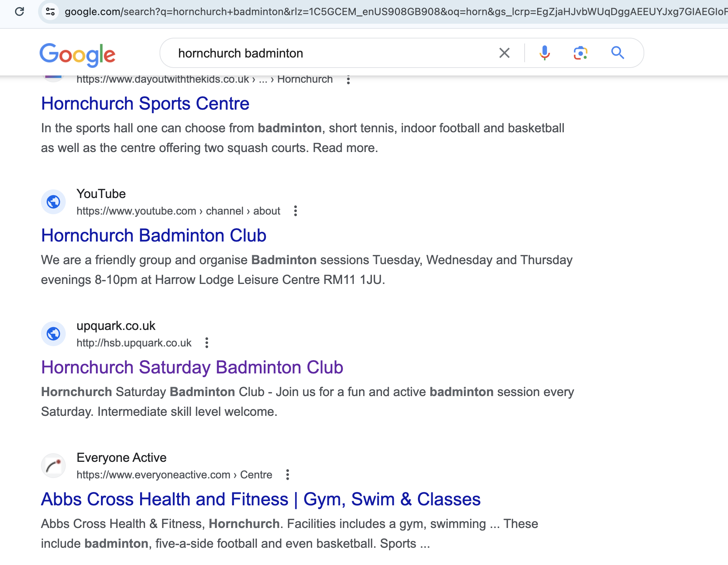Click the Everyone Active site logo icon

53,465
